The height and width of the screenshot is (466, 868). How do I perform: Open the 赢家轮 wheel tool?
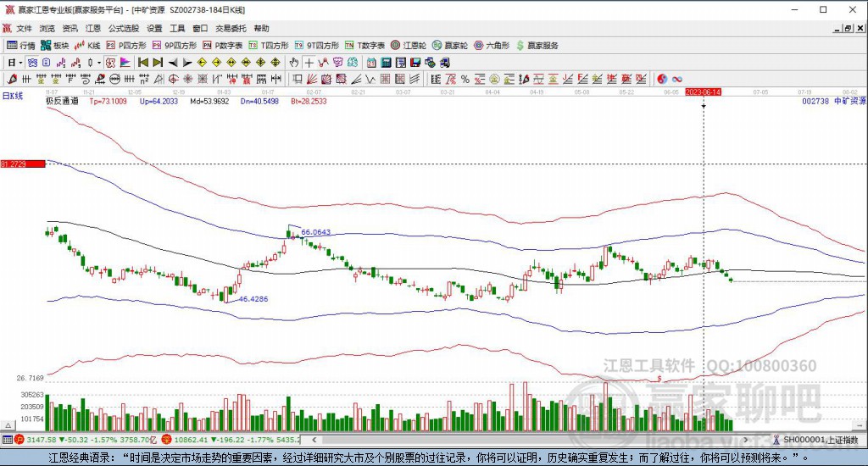pyautogui.click(x=450, y=46)
